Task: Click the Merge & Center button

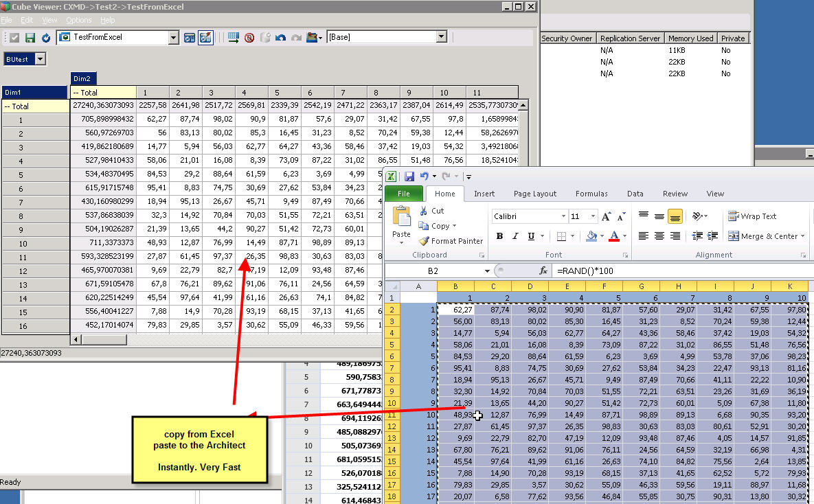Action: point(766,236)
